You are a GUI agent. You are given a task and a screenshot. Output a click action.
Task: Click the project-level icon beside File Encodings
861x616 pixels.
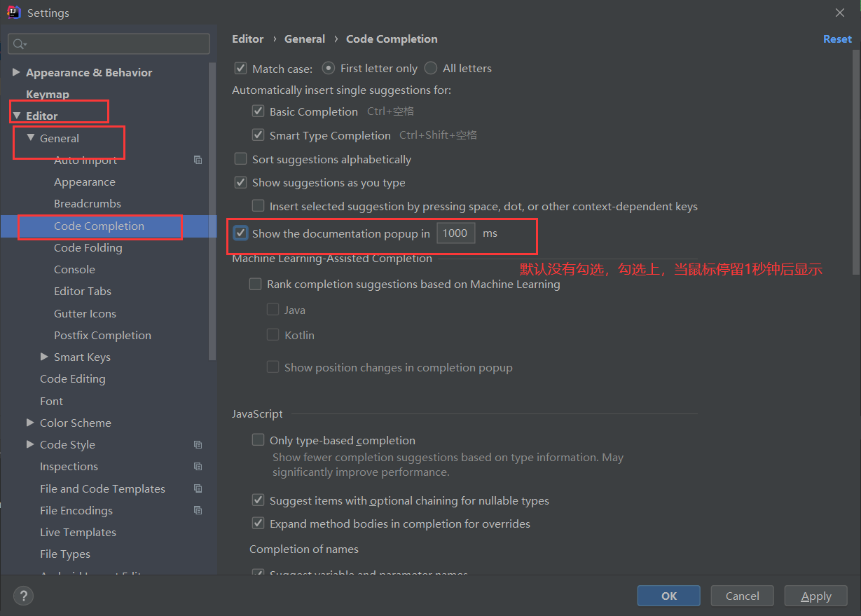[198, 510]
